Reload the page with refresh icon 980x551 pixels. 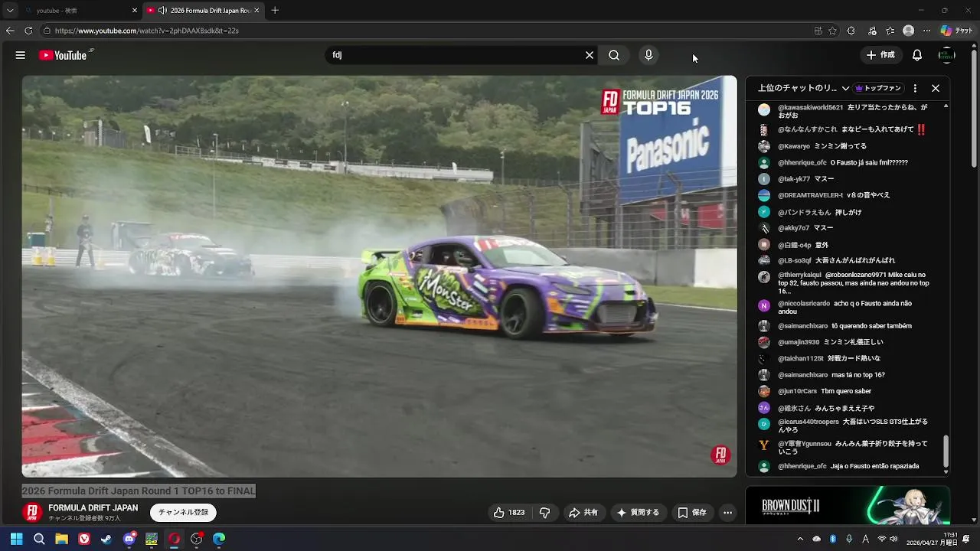[x=28, y=31]
